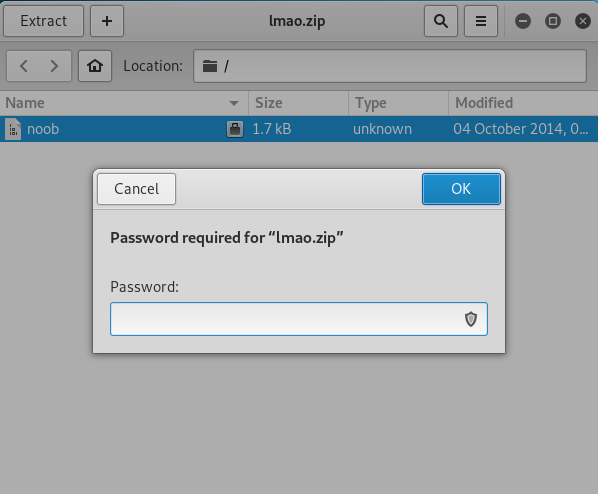Viewport: 598px width, 494px height.
Task: Click the home location icon
Action: (95, 66)
